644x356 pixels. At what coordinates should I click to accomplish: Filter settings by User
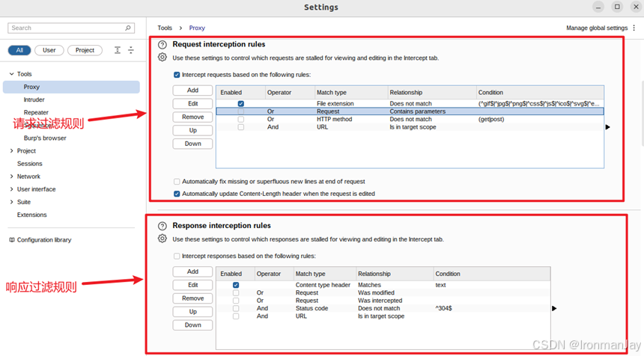(49, 50)
